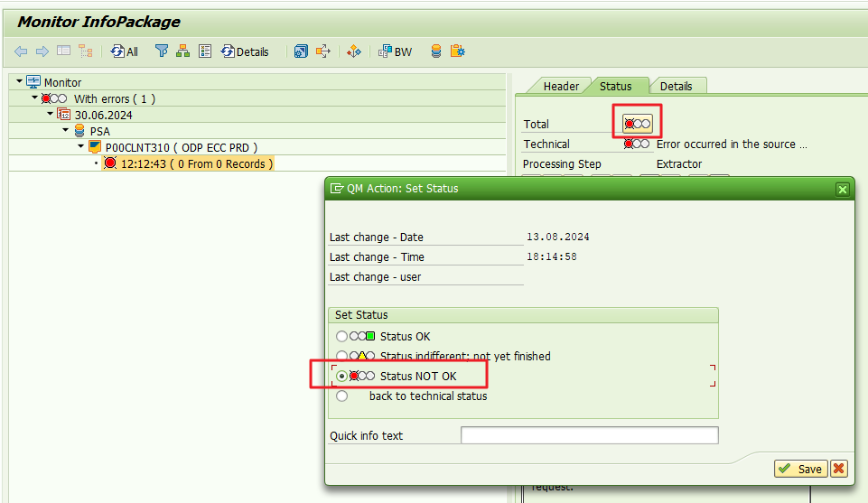Click the QM Action dialog title icon

(336, 189)
